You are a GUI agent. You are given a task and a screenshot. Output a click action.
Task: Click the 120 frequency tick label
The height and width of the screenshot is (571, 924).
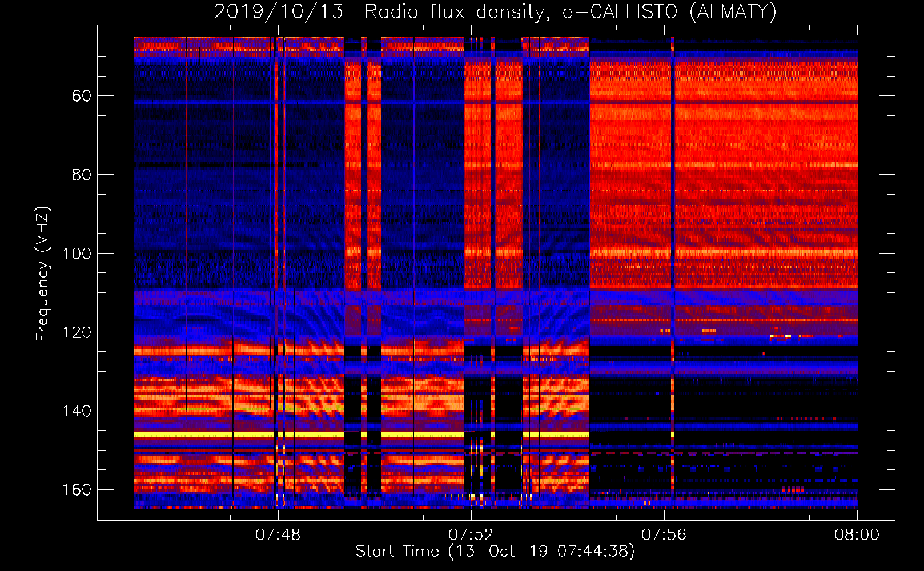click(x=77, y=332)
